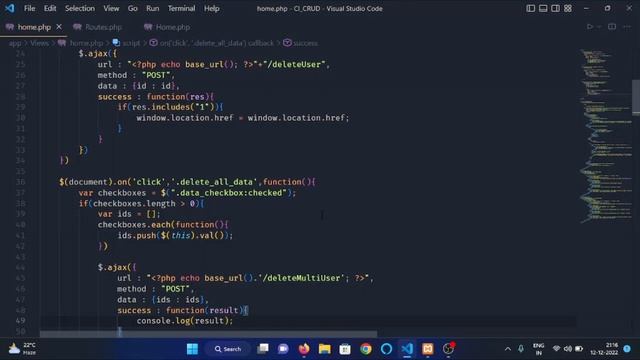Show hidden tray icons chevron

click(507, 349)
